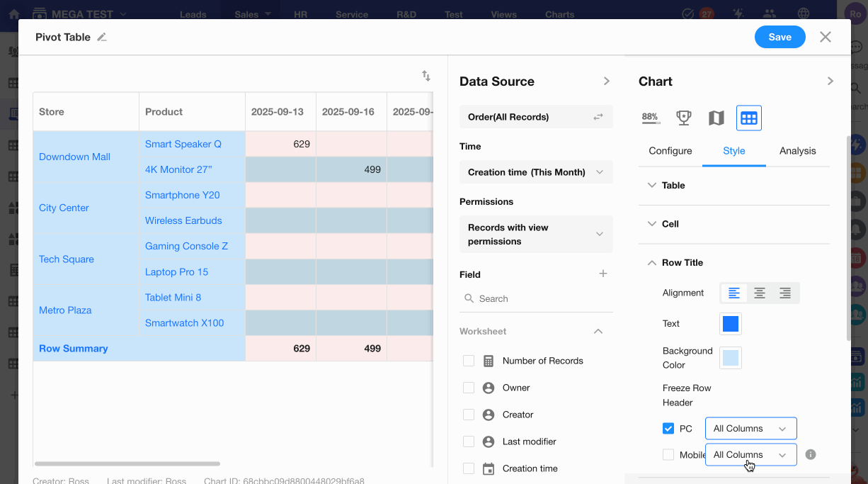Switch to the Analysis tab
The image size is (868, 484).
(x=797, y=151)
